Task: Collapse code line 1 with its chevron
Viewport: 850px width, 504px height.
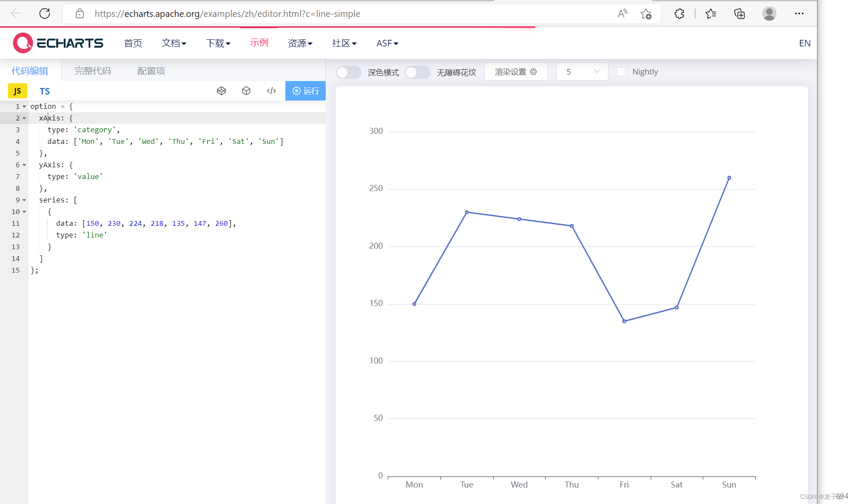Action: point(23,106)
